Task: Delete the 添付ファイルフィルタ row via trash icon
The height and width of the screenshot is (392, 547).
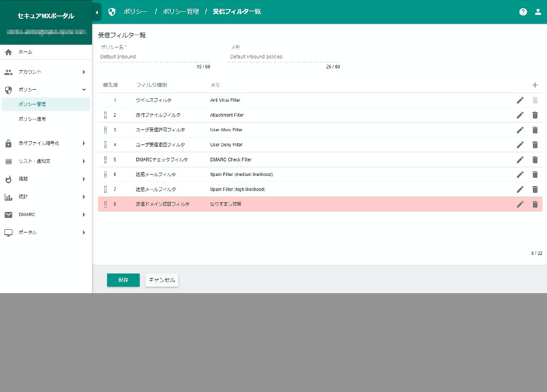Action: [x=535, y=115]
